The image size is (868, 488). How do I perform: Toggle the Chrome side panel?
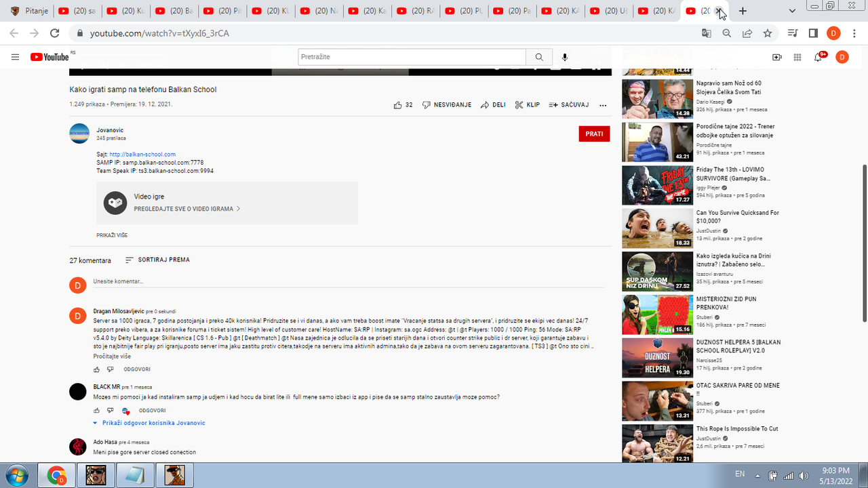813,33
